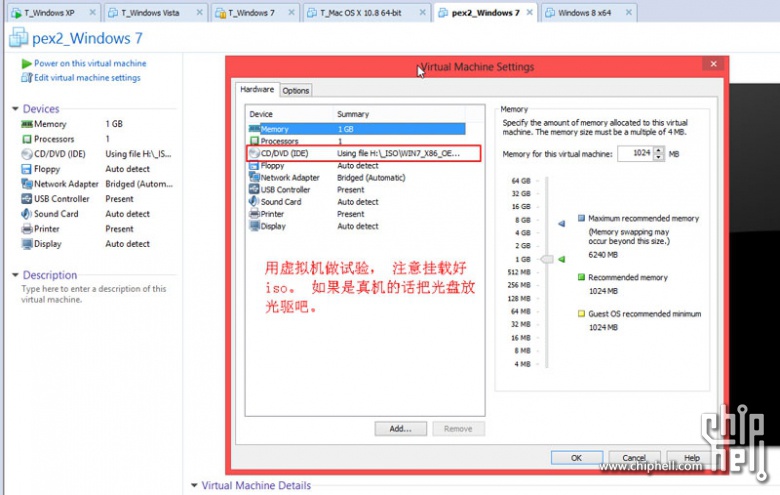
Task: Click the memory slider handle at 1 GB
Action: click(x=547, y=259)
